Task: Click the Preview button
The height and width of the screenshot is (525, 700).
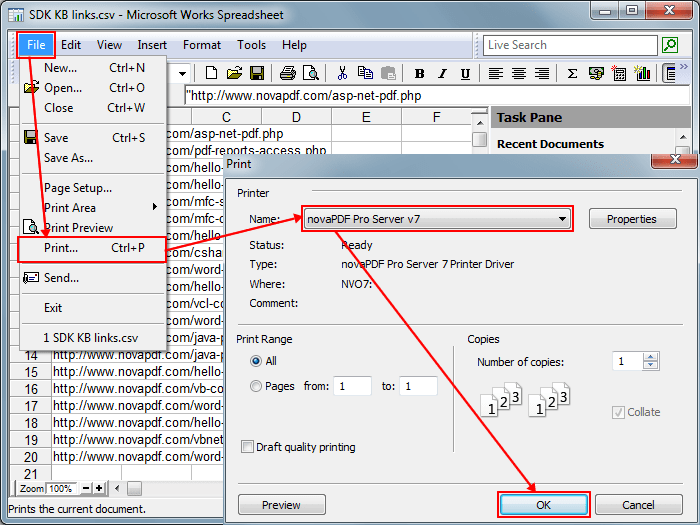Action: (281, 505)
